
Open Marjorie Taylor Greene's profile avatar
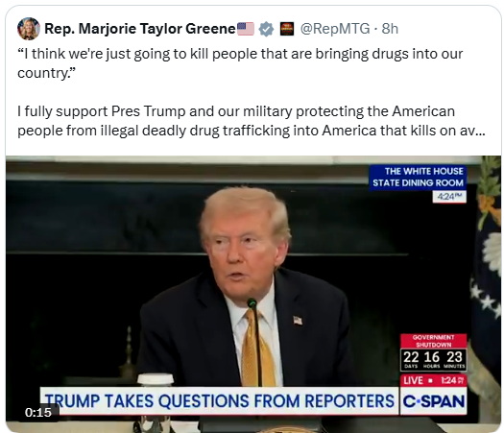(29, 29)
